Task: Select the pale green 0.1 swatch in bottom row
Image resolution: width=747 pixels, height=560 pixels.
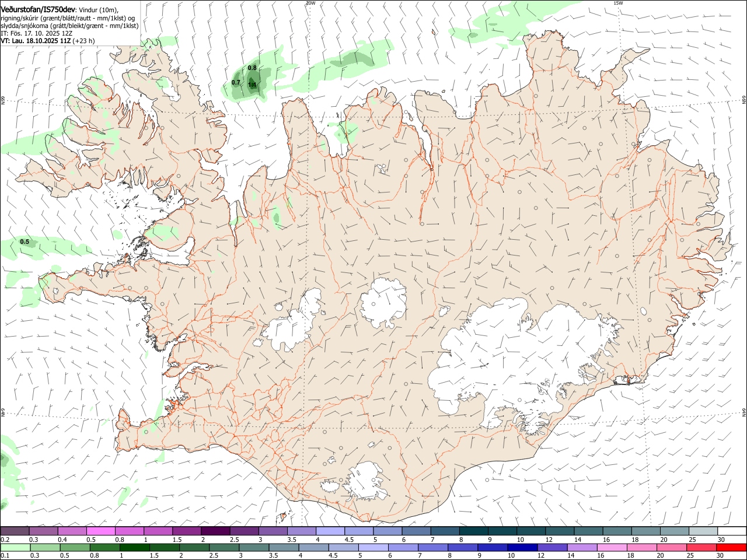Action: tap(15, 547)
